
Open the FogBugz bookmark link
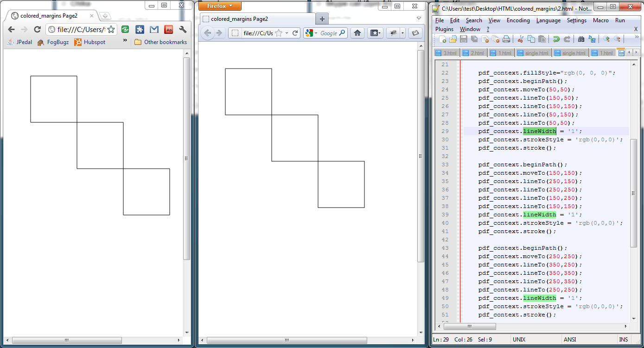pyautogui.click(x=54, y=42)
